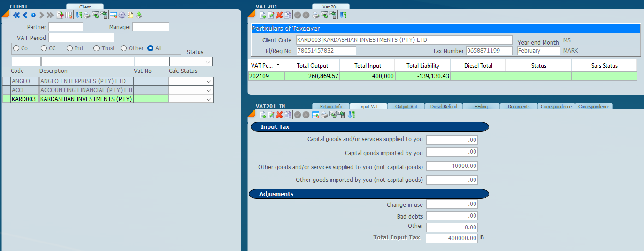Click the Bad debts input field
Image resolution: width=644 pixels, height=251 pixels.
[x=452, y=216]
